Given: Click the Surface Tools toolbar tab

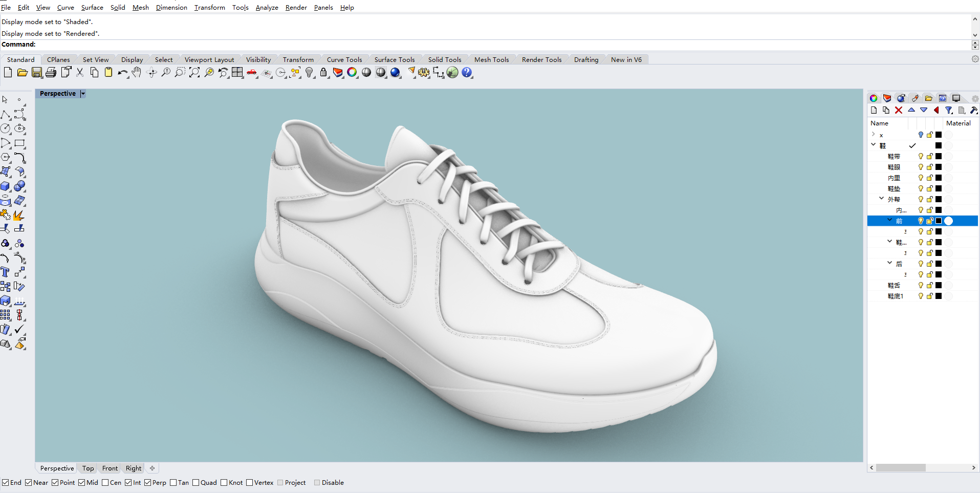Looking at the screenshot, I should [395, 59].
